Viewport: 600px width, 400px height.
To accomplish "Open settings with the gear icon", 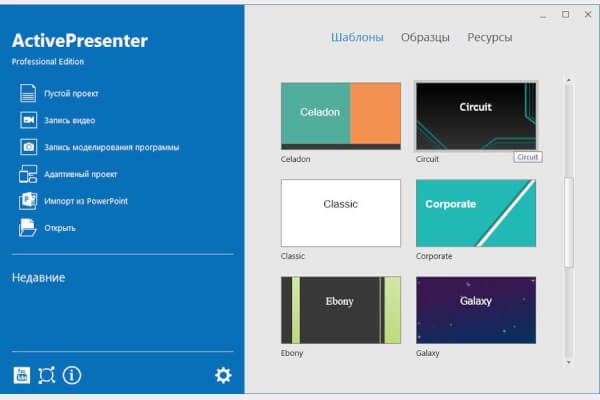I will pyautogui.click(x=223, y=376).
